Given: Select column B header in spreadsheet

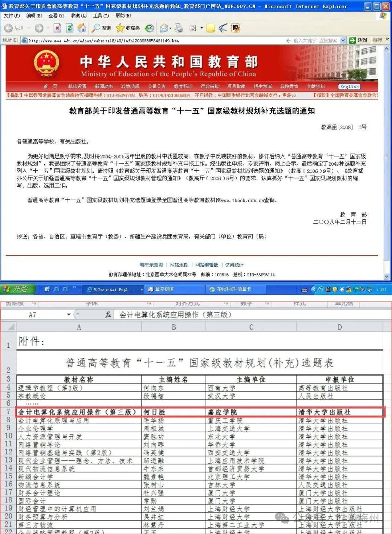Looking at the screenshot, I should pyautogui.click(x=173, y=327).
